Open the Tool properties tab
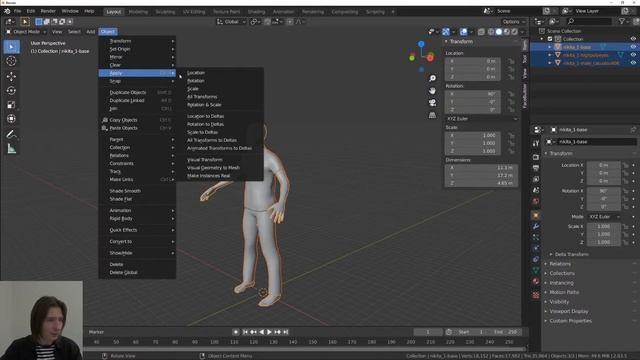The height and width of the screenshot is (360, 640). click(x=536, y=144)
